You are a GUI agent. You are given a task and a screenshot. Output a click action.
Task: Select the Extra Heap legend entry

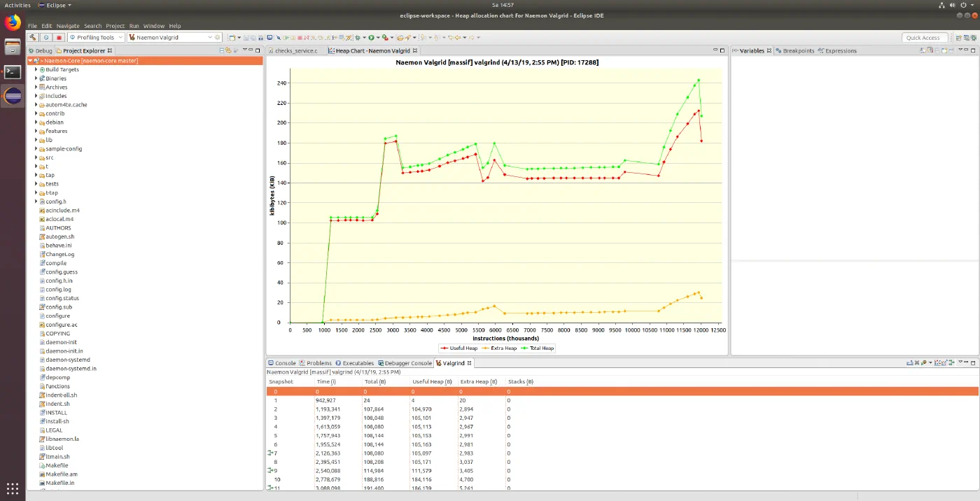[x=500, y=348]
